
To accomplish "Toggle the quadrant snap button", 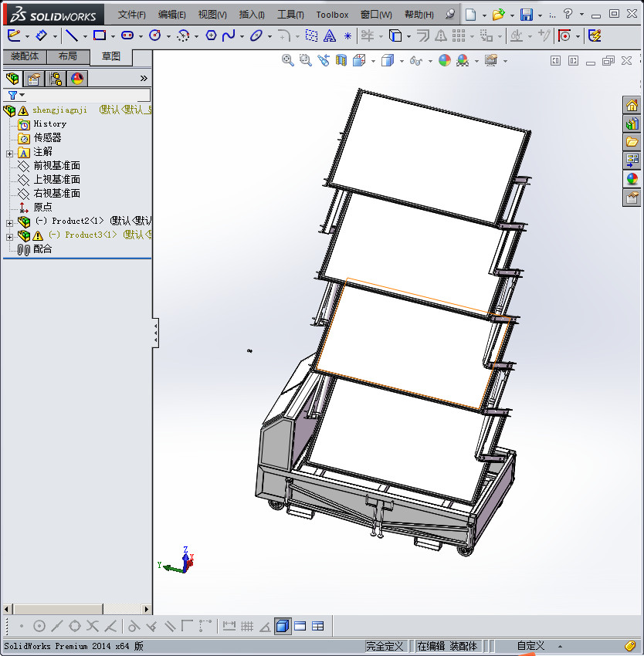I will pos(75,627).
